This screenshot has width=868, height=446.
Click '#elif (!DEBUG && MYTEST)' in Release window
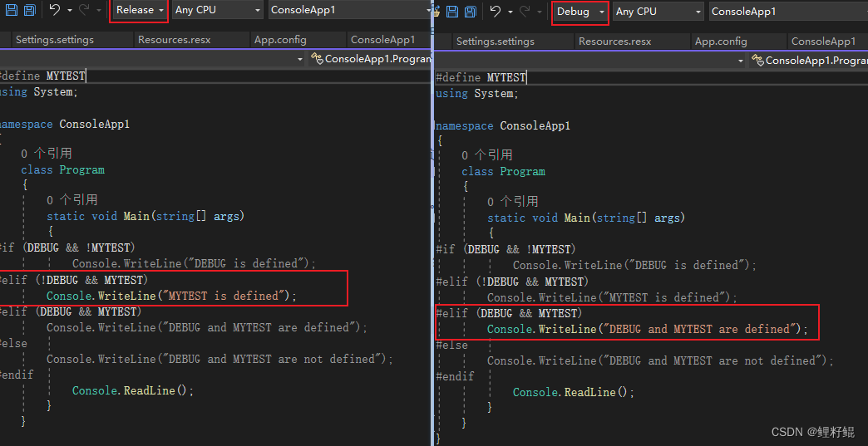coord(74,280)
